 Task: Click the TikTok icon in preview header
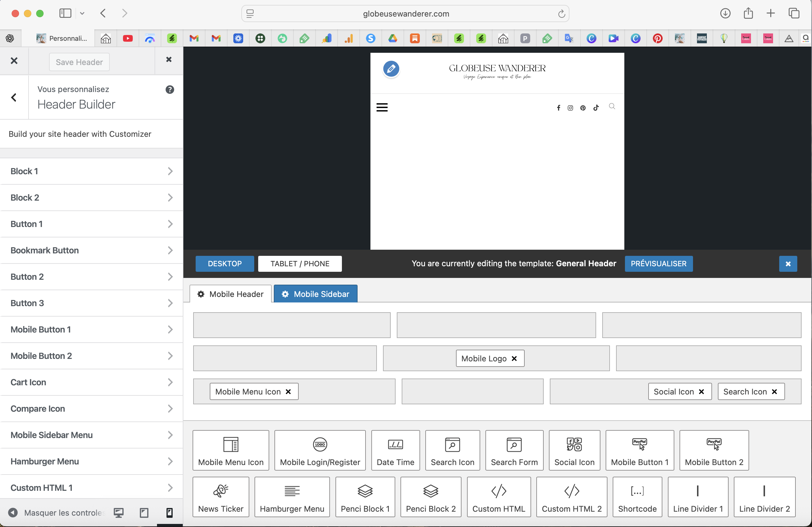coord(596,108)
